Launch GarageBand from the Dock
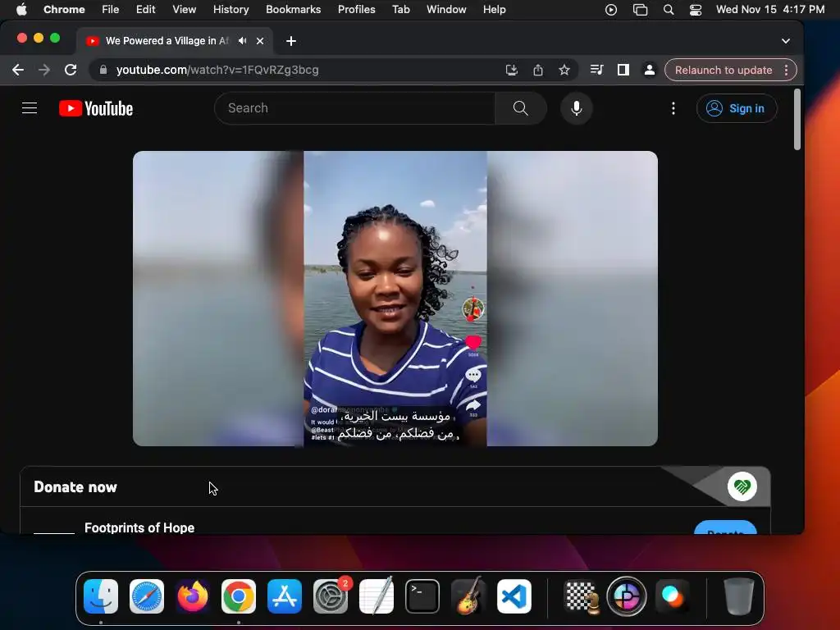This screenshot has width=840, height=630. coord(468,596)
